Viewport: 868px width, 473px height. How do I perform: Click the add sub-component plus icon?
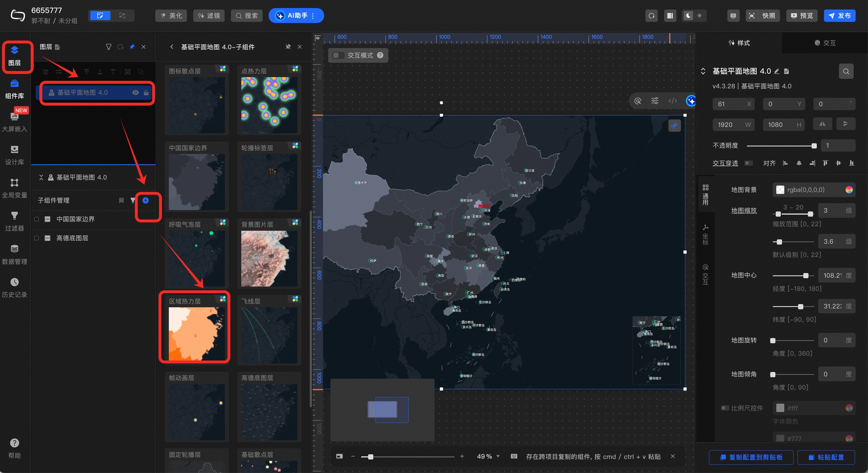(146, 200)
